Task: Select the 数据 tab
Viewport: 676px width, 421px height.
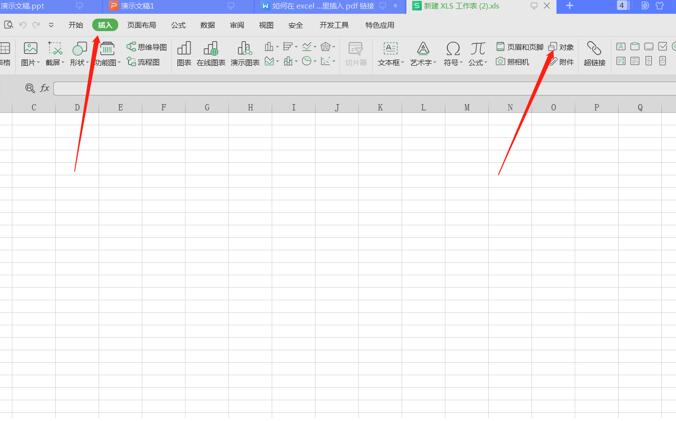Action: [207, 25]
